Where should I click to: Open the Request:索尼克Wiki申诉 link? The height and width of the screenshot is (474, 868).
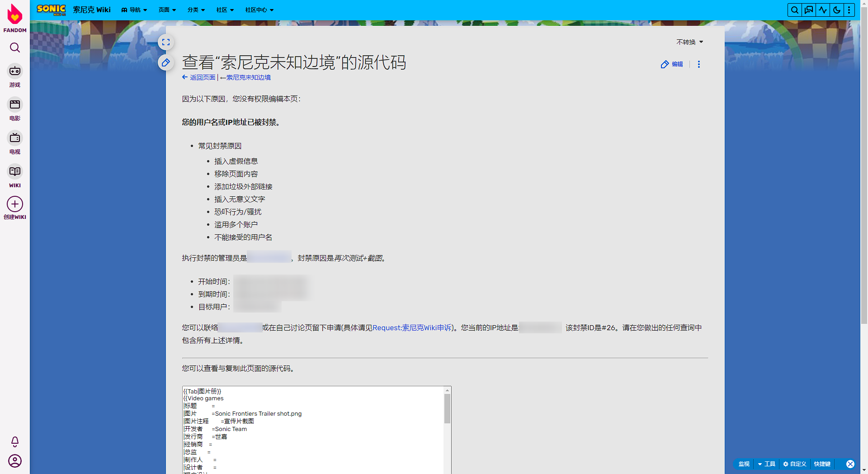pyautogui.click(x=412, y=328)
